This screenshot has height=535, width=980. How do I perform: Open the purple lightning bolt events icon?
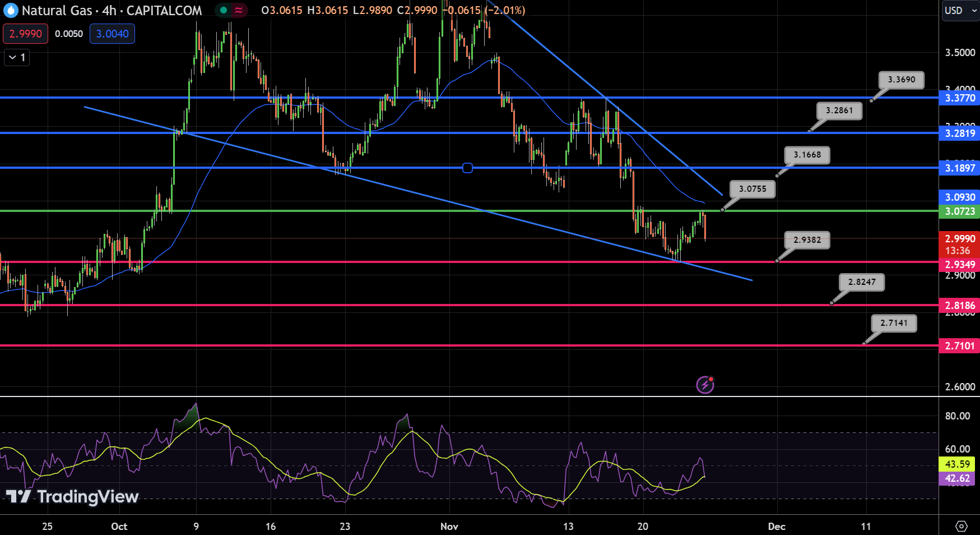pyautogui.click(x=705, y=385)
